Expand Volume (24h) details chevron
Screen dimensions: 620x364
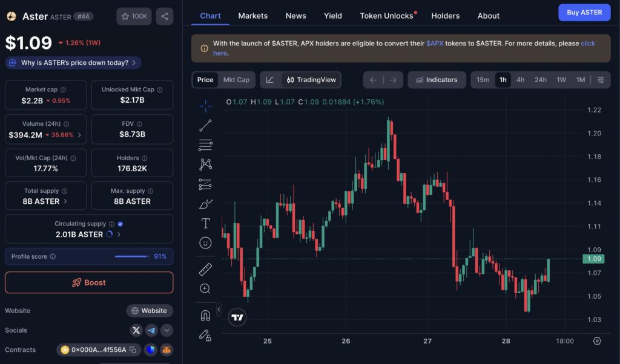pos(79,135)
